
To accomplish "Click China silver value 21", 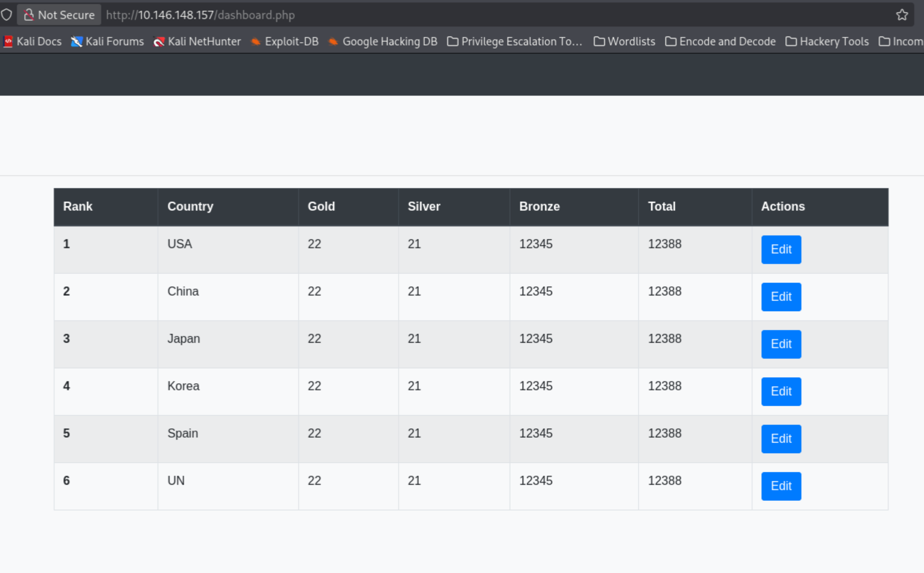I will 414,291.
